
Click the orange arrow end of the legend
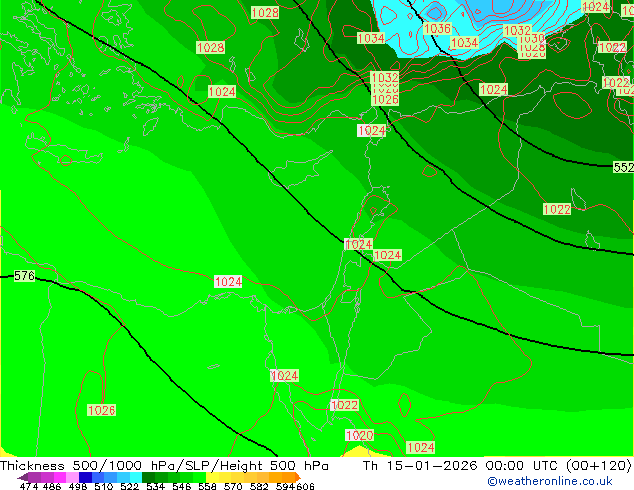298,477
